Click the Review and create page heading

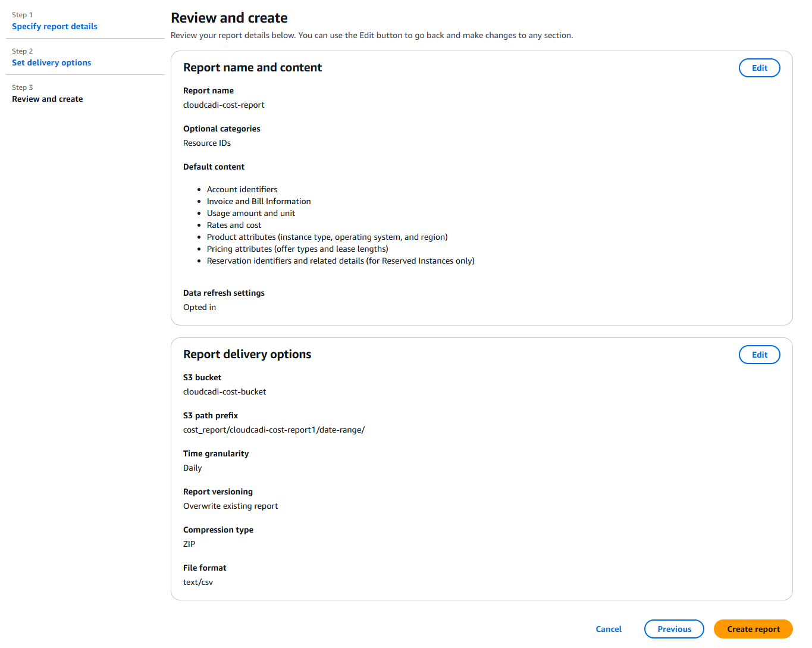coord(229,18)
